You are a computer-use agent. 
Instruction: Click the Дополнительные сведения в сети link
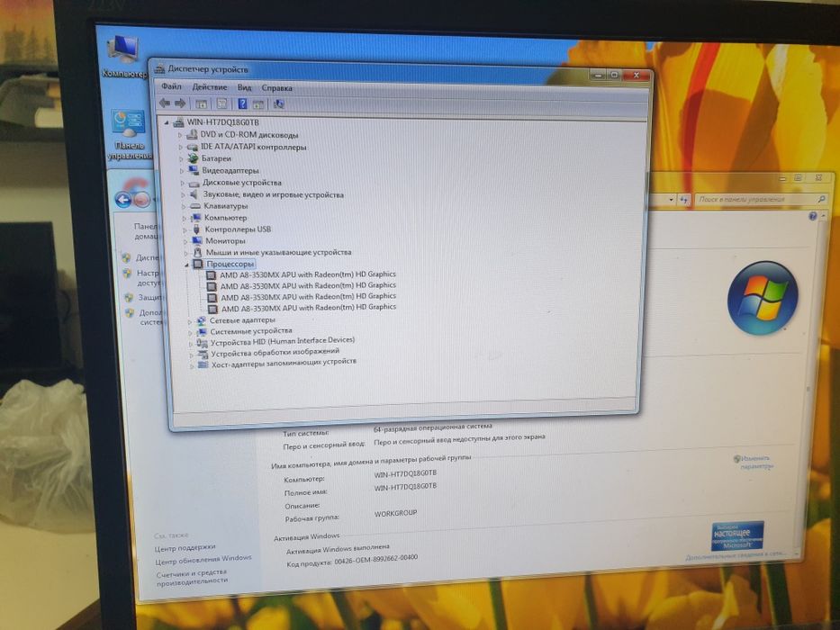(736, 555)
